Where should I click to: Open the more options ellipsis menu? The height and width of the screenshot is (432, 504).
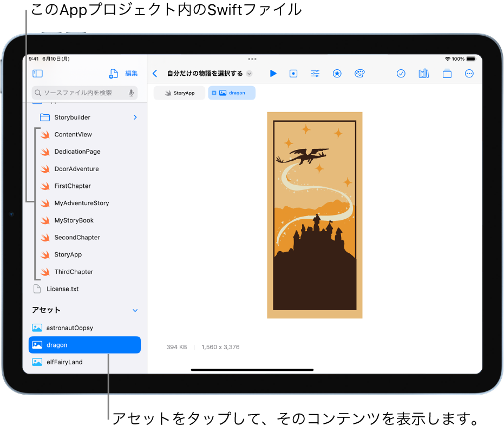click(x=469, y=74)
